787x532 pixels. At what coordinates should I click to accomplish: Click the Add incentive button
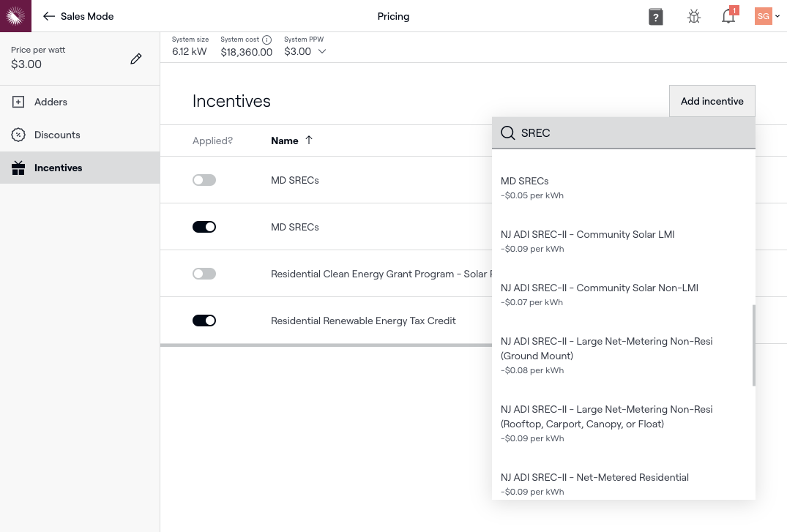712,101
